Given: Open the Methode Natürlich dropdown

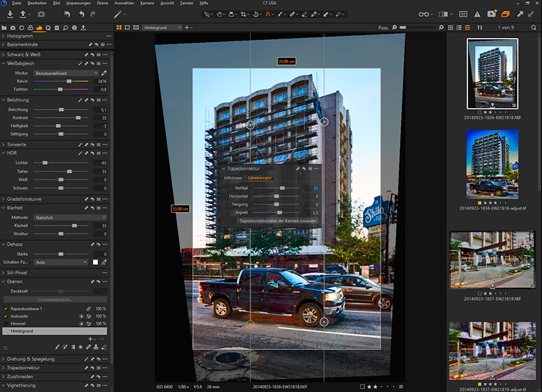Looking at the screenshot, I should point(70,217).
